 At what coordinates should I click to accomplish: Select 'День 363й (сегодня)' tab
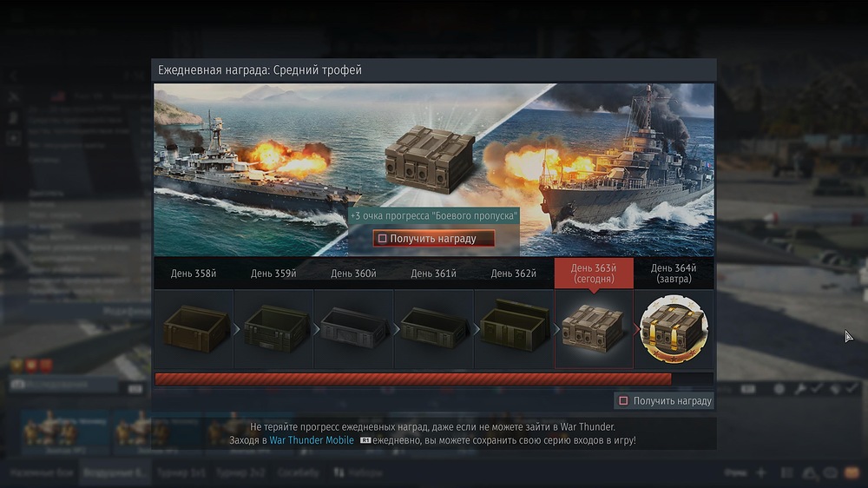(594, 274)
